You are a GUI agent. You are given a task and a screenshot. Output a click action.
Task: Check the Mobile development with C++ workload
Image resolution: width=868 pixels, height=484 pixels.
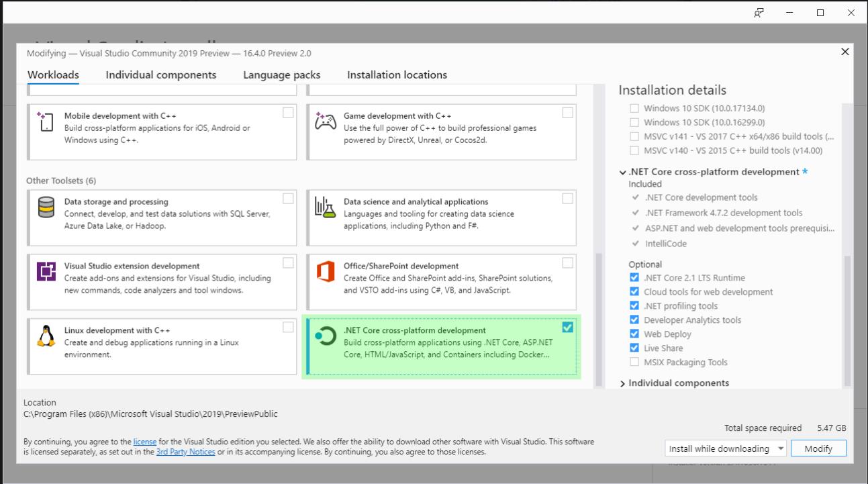tap(288, 113)
